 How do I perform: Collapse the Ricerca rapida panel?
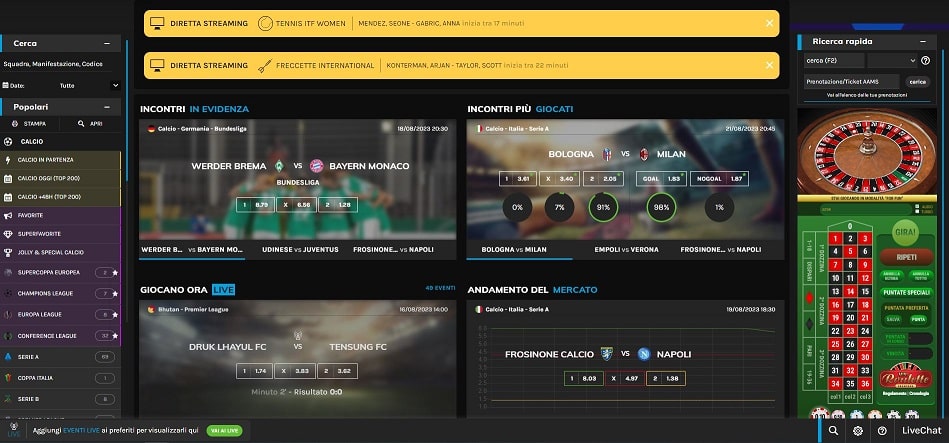(923, 42)
